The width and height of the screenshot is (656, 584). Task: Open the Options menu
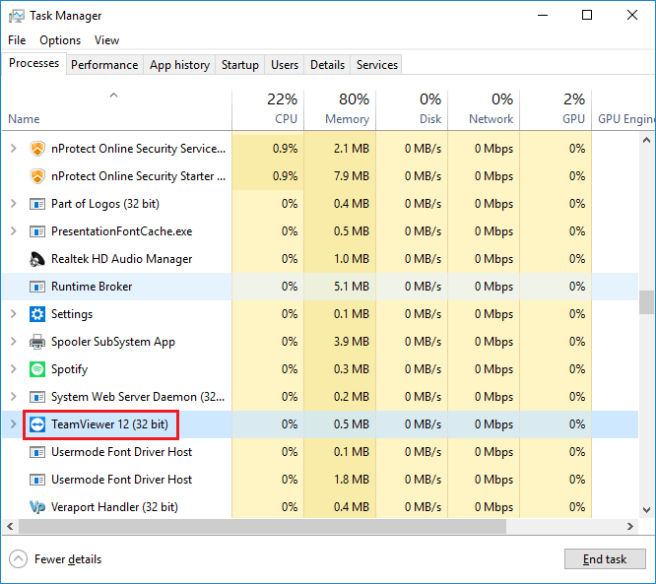[60, 40]
